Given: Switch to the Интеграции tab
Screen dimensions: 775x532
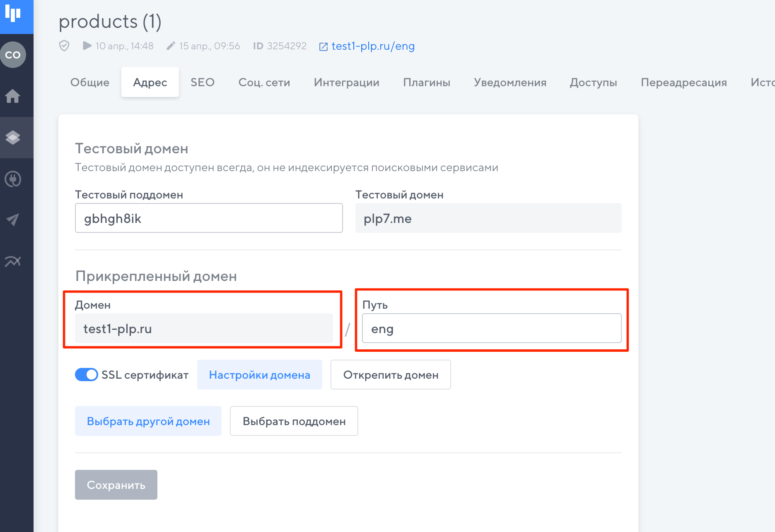Looking at the screenshot, I should [347, 82].
